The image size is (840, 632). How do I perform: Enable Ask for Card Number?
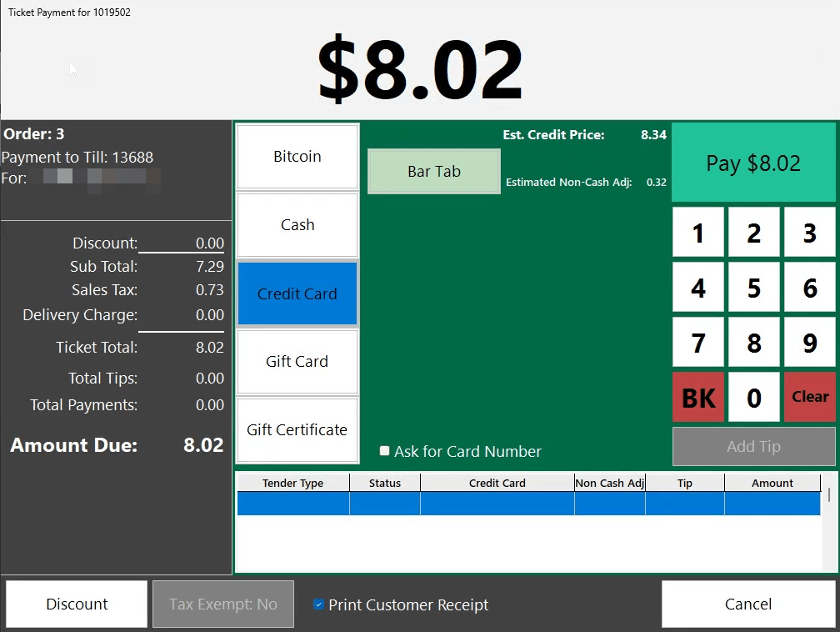coord(384,451)
